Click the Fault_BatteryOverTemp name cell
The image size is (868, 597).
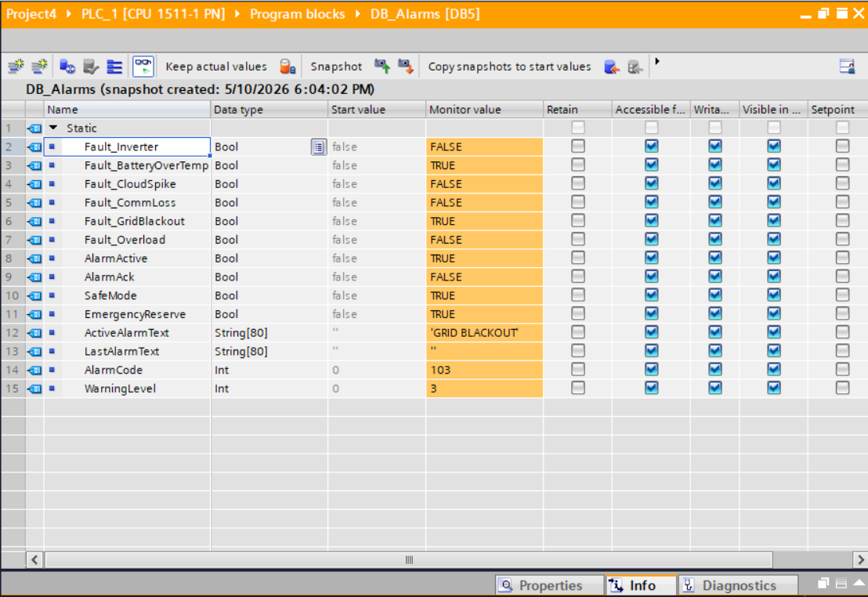(x=128, y=165)
